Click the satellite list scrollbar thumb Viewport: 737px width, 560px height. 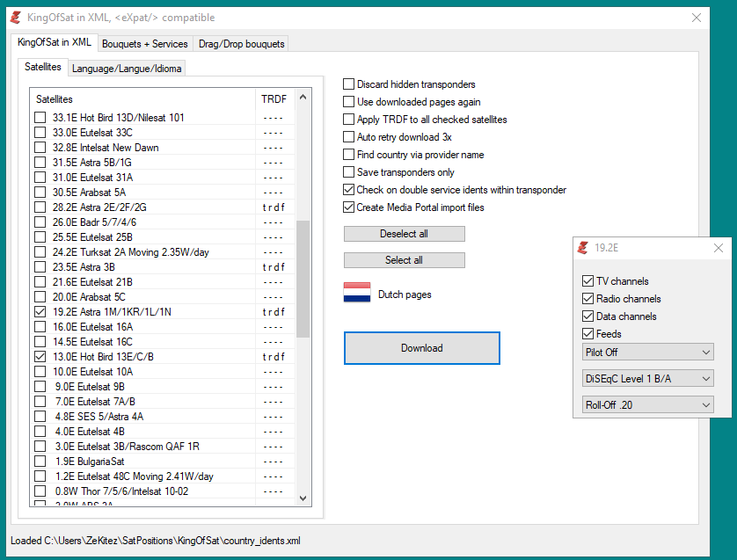(x=303, y=279)
